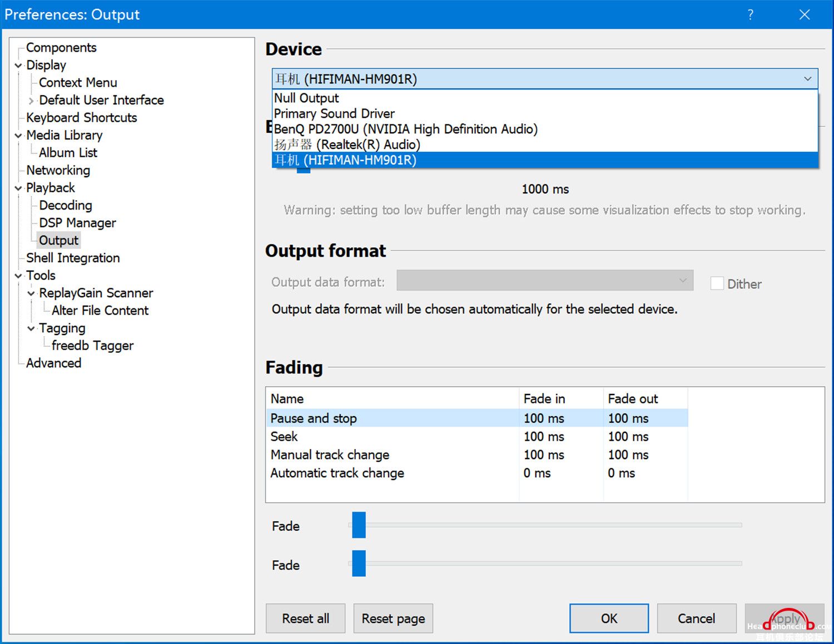834x644 pixels.
Task: Click the Apply button
Action: (785, 618)
